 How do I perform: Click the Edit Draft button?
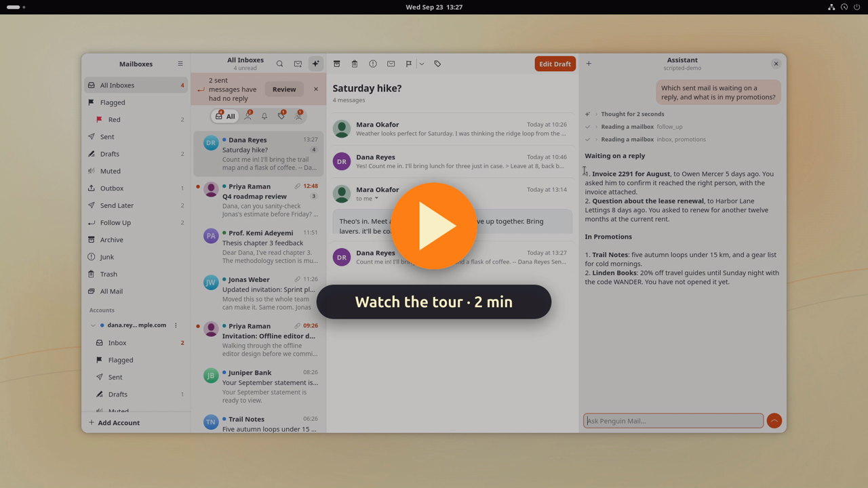[x=555, y=64]
